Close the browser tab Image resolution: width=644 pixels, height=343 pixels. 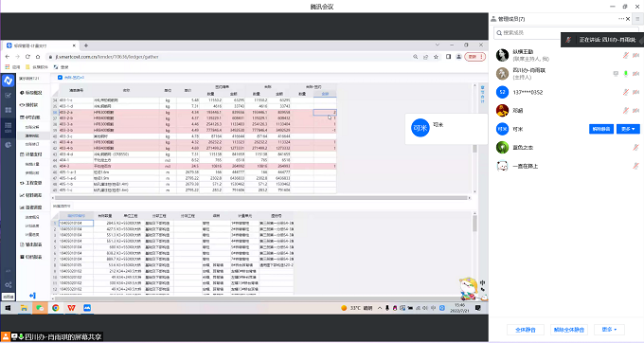(74, 45)
